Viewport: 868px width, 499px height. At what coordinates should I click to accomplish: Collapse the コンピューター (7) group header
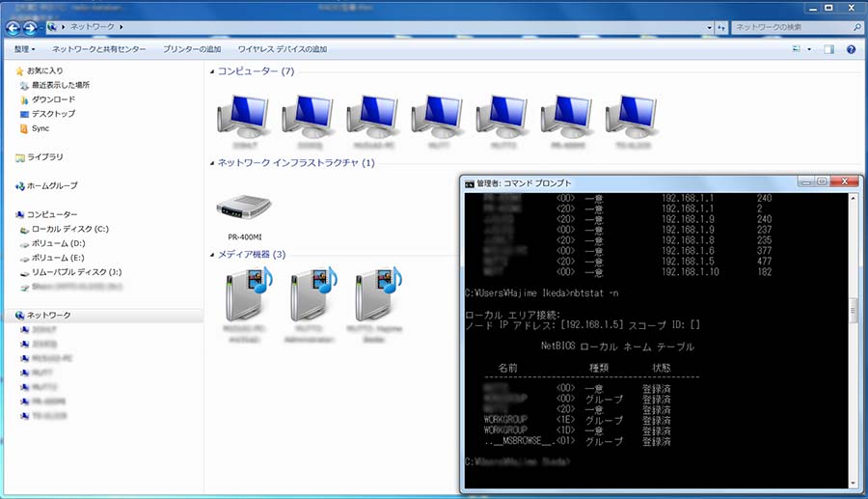(255, 71)
